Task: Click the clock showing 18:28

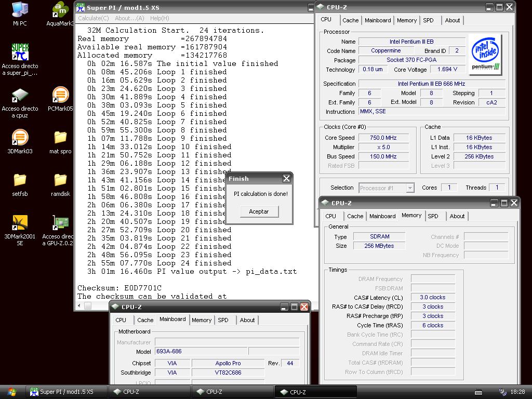Action: pyautogui.click(x=518, y=392)
